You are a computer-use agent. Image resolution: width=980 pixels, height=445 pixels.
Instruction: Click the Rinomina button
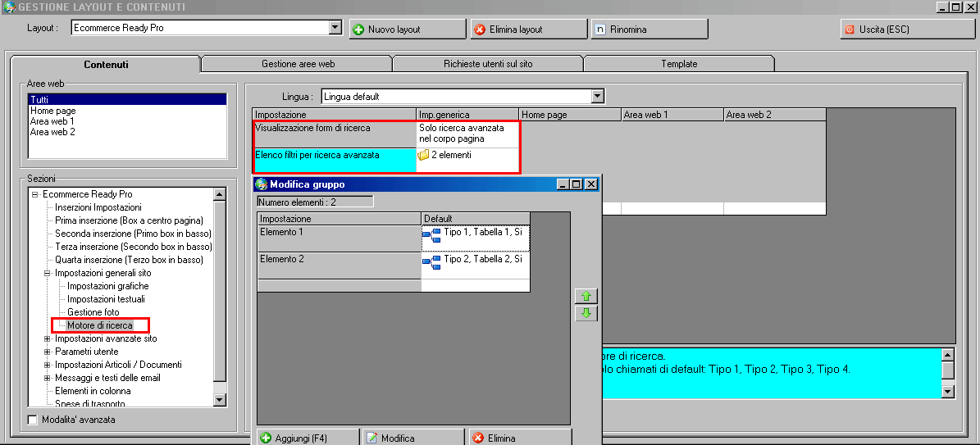pyautogui.click(x=650, y=30)
